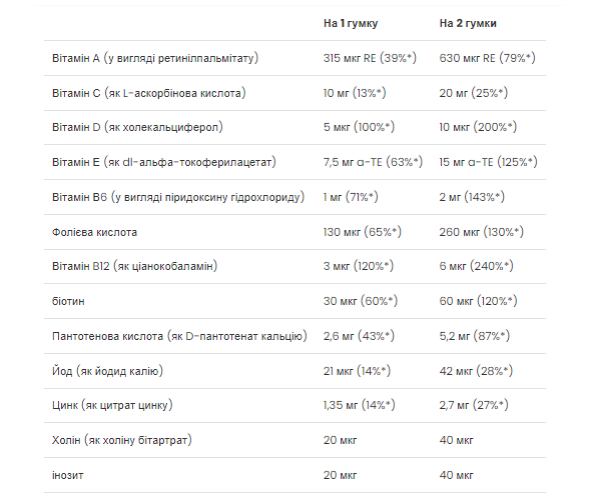The width and height of the screenshot is (600, 500).
Task: Select the Вітамін B6 row label
Action: pyautogui.click(x=176, y=197)
